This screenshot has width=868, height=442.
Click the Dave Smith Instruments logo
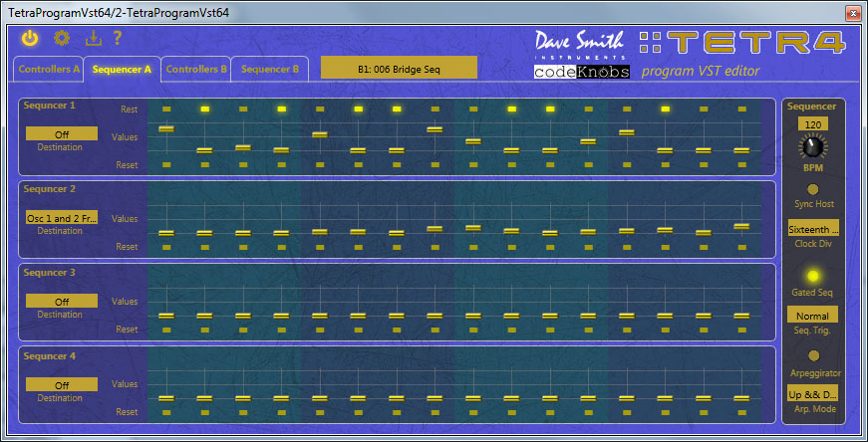[580, 44]
